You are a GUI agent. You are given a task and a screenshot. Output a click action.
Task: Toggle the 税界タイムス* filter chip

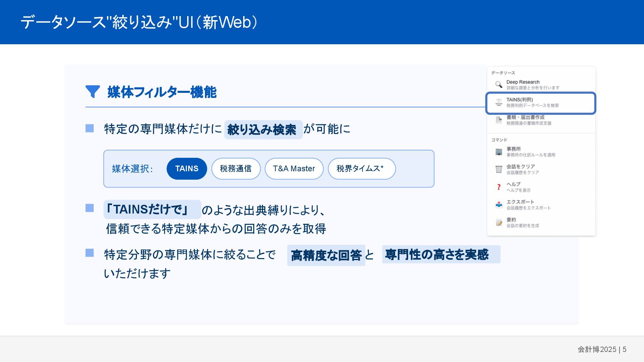coord(361,169)
